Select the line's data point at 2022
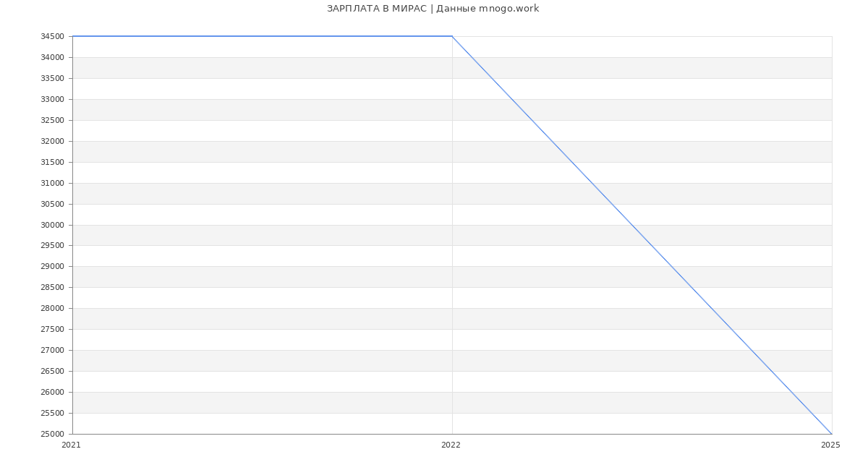This screenshot has width=868, height=470. 452,36
